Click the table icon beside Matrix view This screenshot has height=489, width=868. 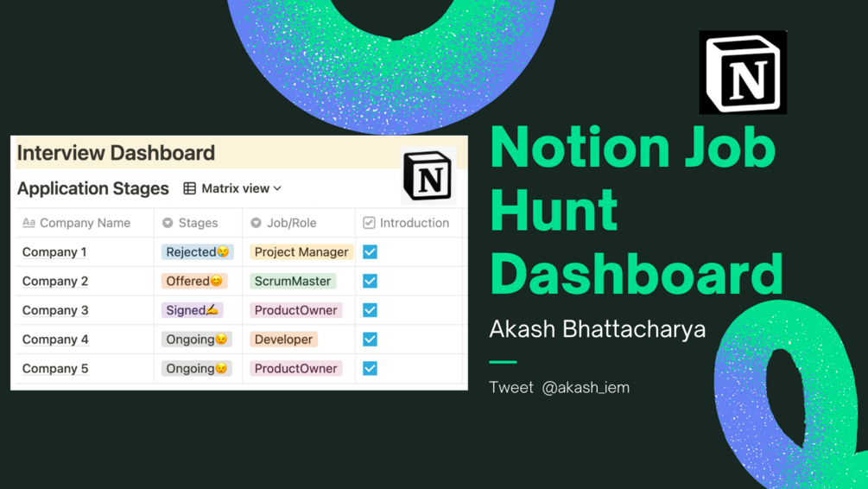tap(189, 188)
